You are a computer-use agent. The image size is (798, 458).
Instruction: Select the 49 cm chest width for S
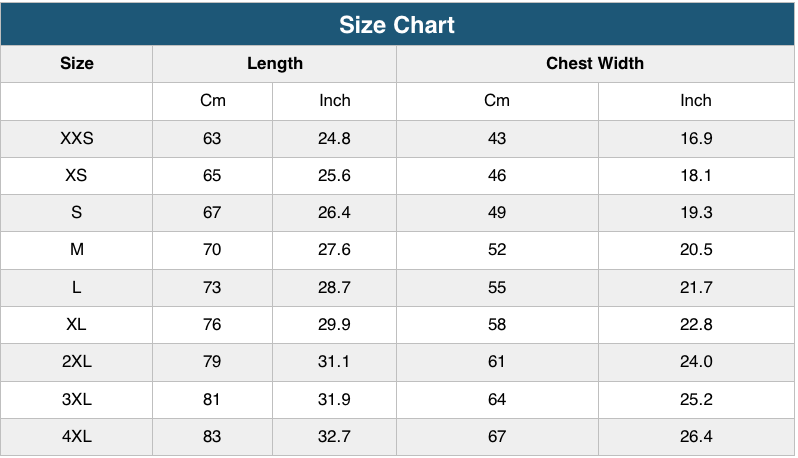[497, 213]
